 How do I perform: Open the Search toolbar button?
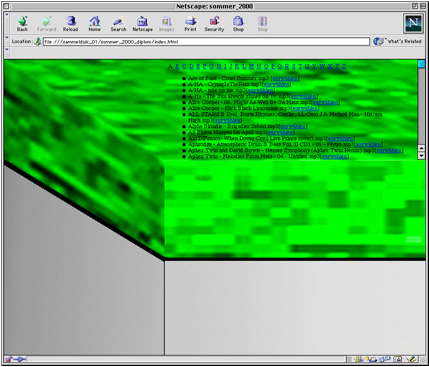coord(118,23)
